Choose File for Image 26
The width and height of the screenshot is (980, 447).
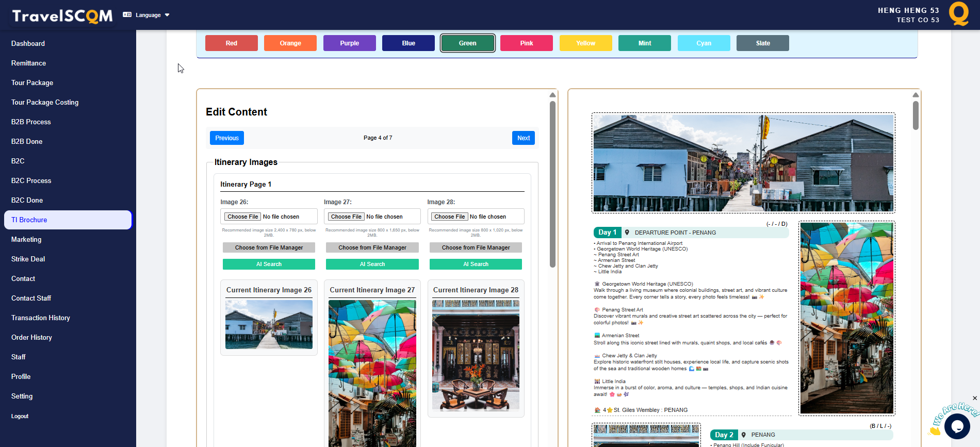(x=242, y=217)
